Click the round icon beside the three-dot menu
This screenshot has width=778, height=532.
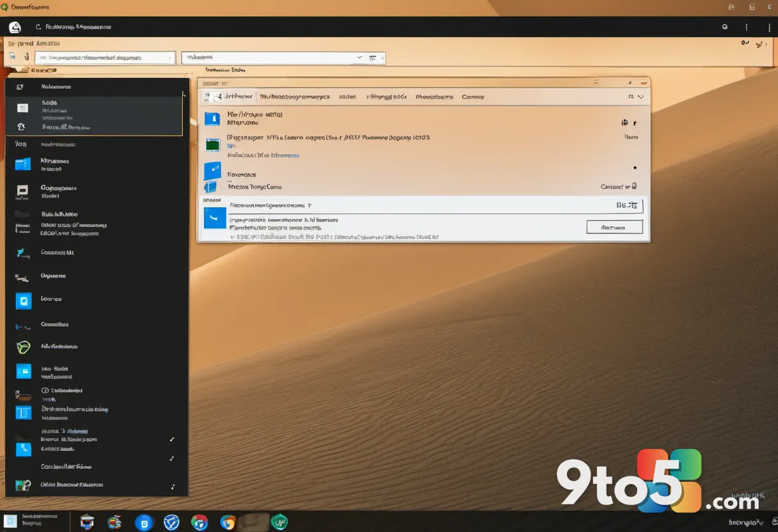pyautogui.click(x=725, y=27)
